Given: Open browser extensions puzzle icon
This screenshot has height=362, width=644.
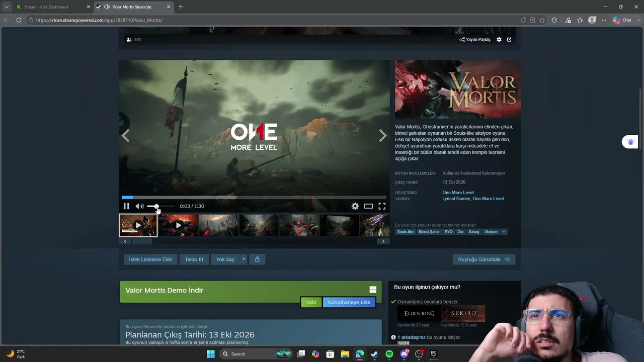Looking at the screenshot, I should pos(554,20).
